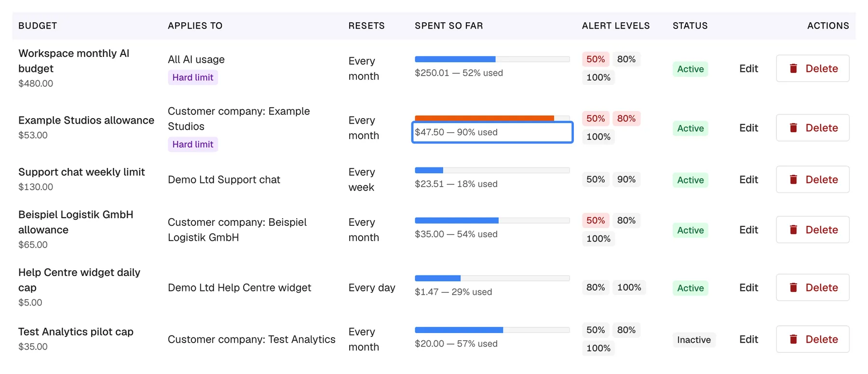Click the '$20.00 — 57% used' text
The height and width of the screenshot is (374, 868).
456,344
